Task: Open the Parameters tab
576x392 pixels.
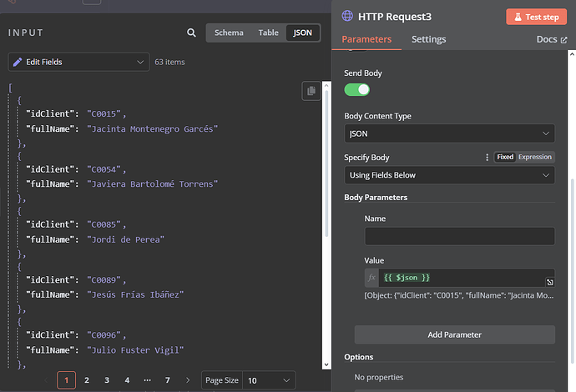Action: (366, 39)
